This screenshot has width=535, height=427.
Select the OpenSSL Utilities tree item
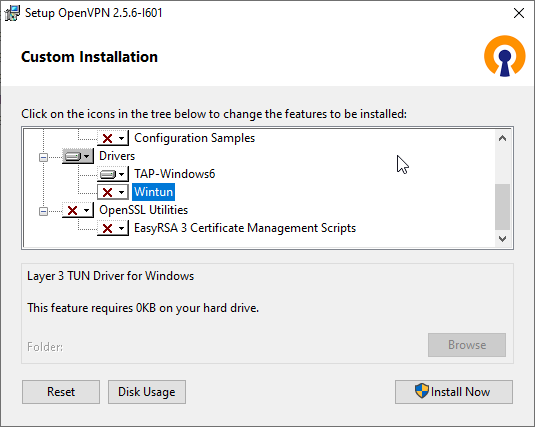coord(143,210)
